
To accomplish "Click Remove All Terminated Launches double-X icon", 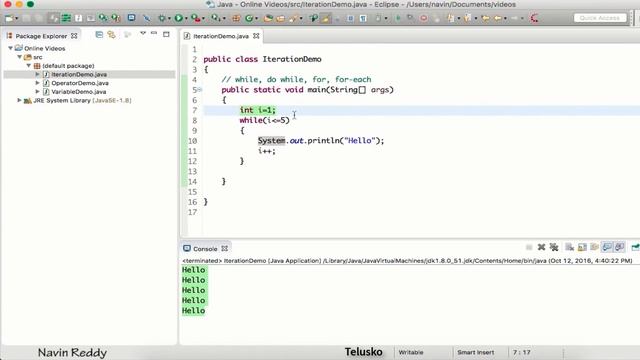I will point(554,247).
